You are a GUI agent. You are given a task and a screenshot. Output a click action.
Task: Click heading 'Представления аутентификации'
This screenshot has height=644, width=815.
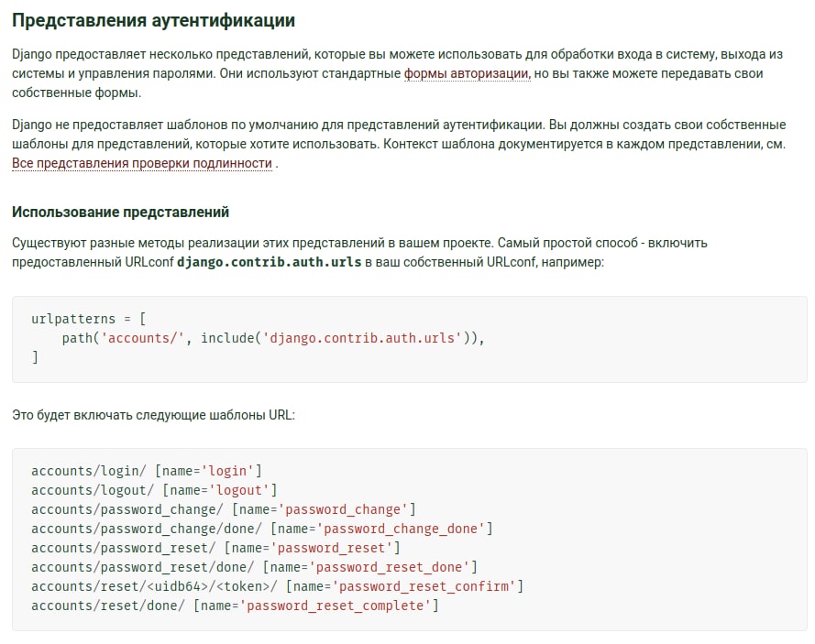point(153,20)
